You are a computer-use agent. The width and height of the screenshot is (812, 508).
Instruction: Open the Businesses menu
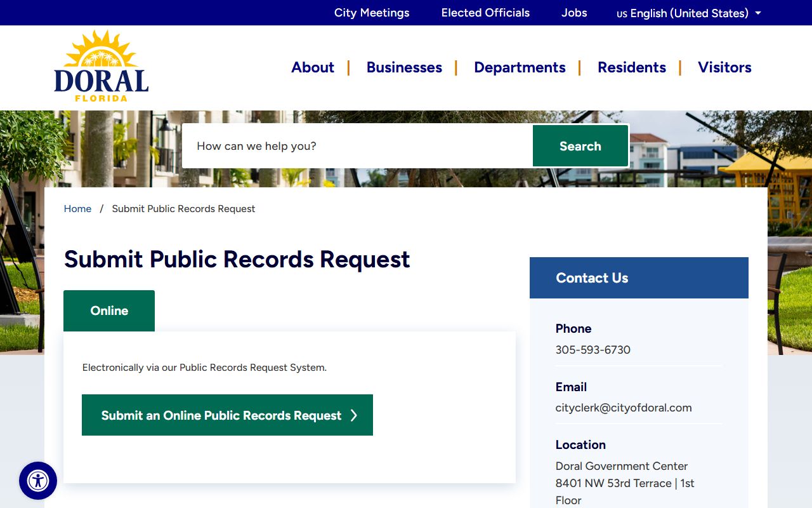(x=404, y=67)
